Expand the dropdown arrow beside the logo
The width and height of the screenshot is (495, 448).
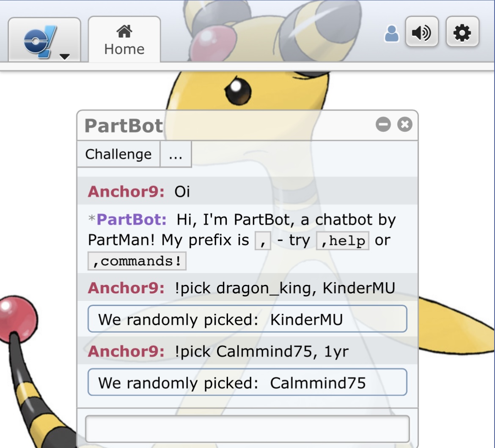[65, 56]
